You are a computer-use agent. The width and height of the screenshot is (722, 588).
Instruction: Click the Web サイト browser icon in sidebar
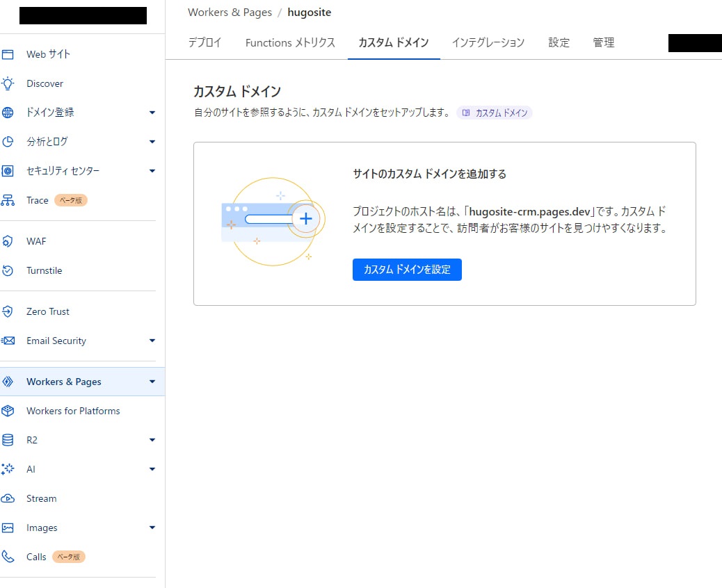coord(8,54)
